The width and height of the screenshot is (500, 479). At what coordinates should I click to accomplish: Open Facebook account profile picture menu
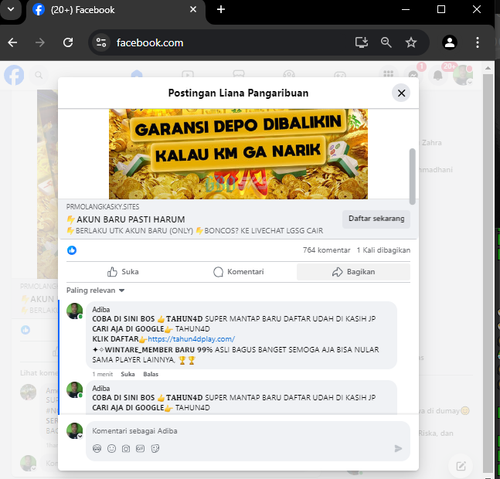463,75
